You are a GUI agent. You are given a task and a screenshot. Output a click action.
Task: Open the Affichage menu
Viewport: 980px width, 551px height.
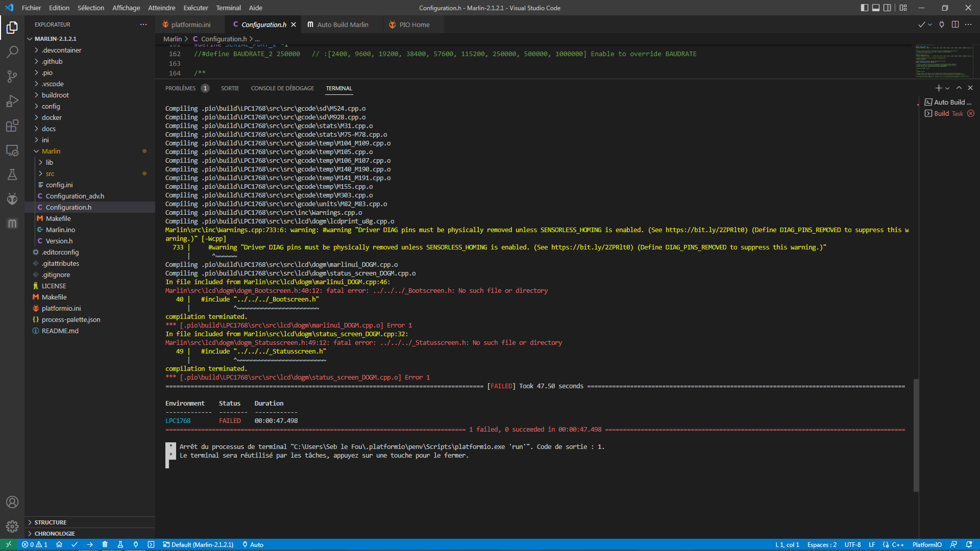pyautogui.click(x=126, y=8)
